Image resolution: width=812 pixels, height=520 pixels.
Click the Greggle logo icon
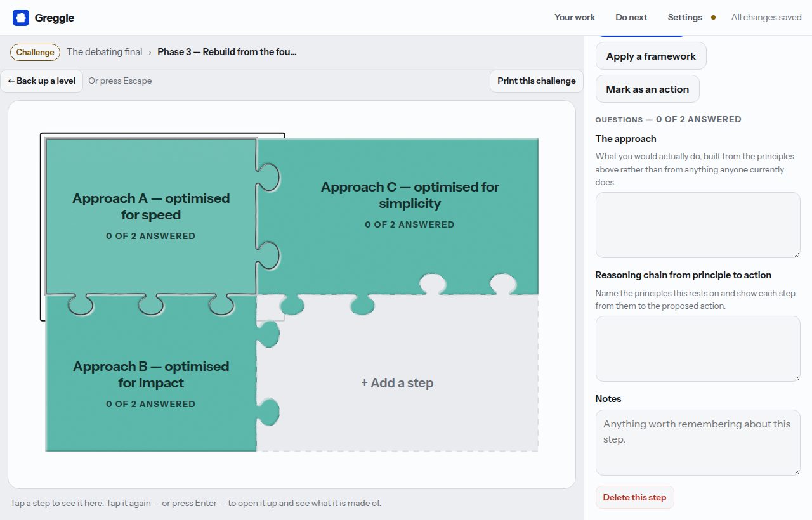point(21,18)
